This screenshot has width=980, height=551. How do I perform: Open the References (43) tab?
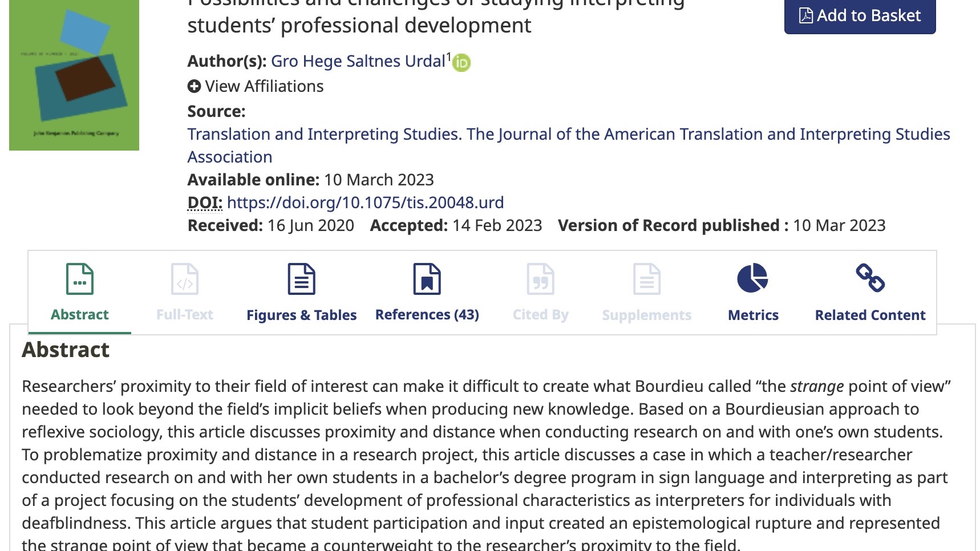click(427, 315)
